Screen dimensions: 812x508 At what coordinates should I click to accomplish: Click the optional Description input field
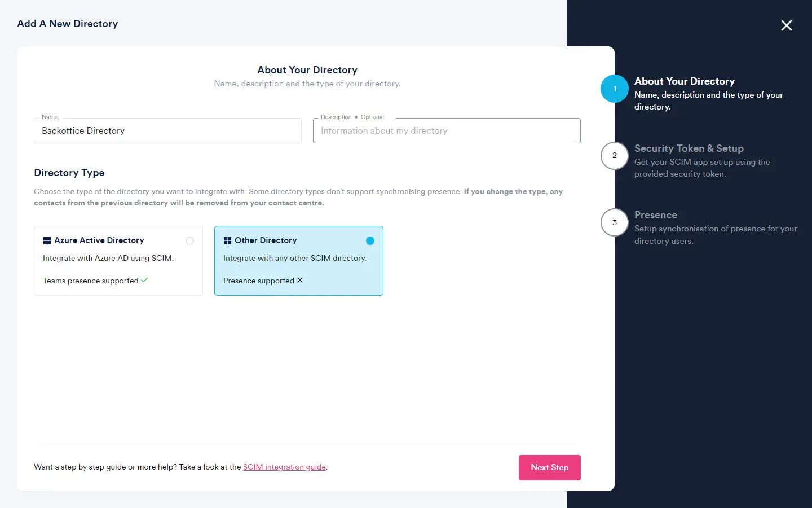[447, 130]
